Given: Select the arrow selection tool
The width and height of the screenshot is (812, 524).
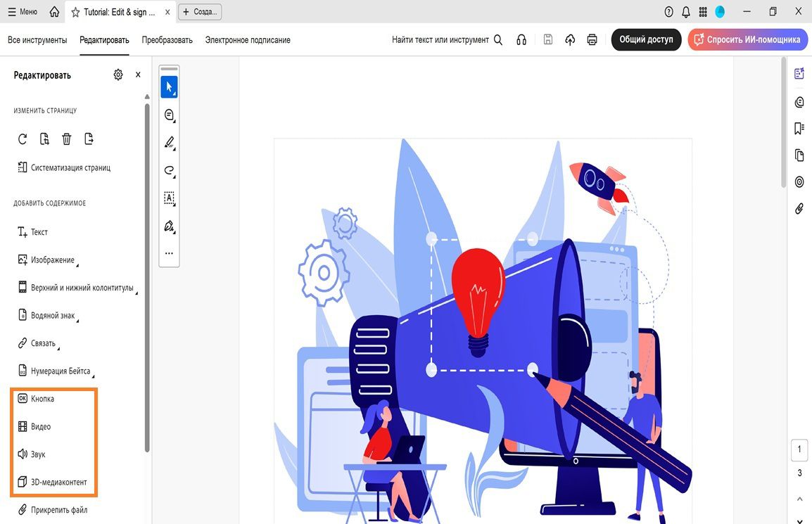Looking at the screenshot, I should (170, 87).
